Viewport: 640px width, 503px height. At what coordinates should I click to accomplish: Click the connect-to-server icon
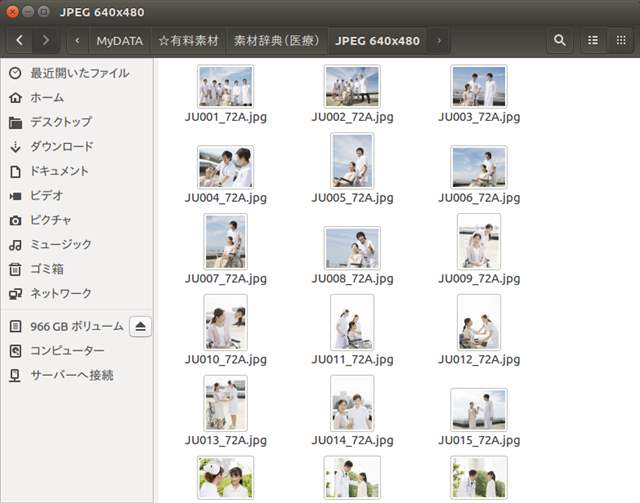tap(16, 376)
